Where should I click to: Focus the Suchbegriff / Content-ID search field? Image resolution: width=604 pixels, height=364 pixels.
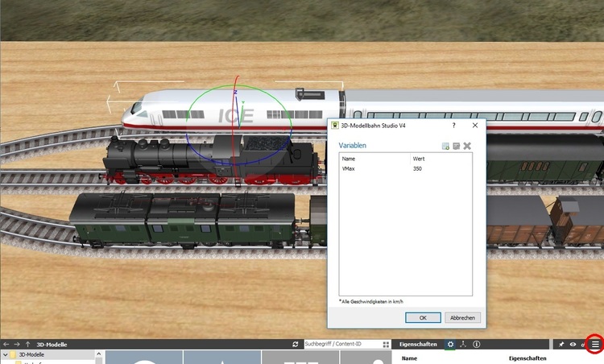[x=343, y=344]
